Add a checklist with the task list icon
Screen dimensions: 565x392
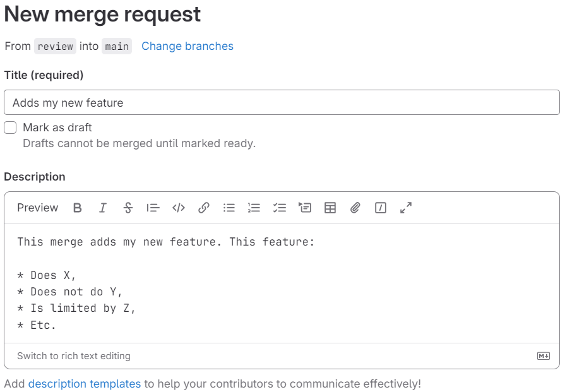click(x=279, y=208)
